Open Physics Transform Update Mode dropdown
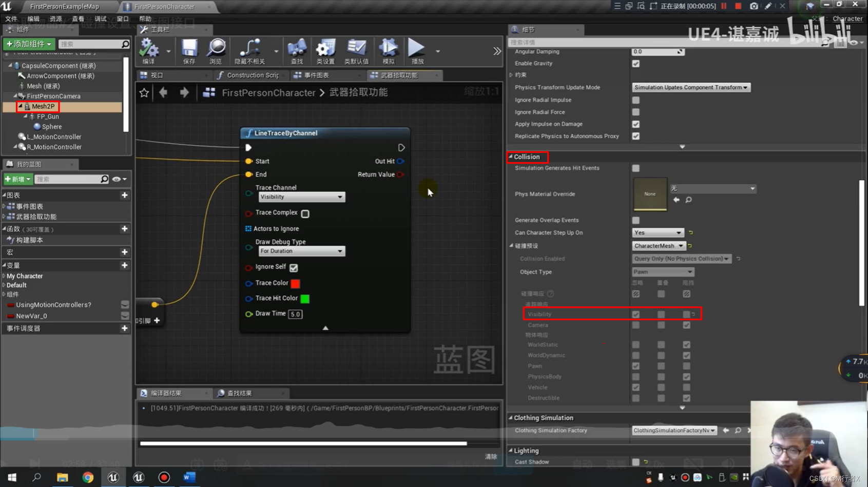Screen dimensions: 868x487 click(x=691, y=87)
